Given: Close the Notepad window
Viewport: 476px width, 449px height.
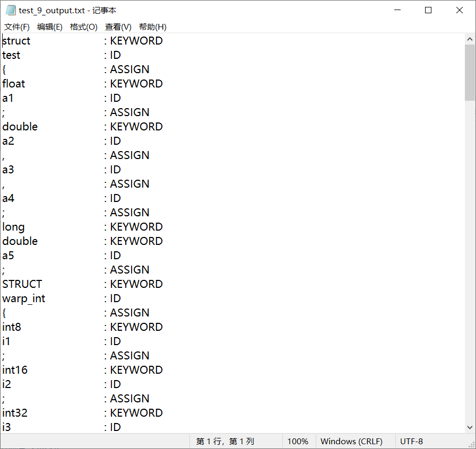Looking at the screenshot, I should tap(460, 10).
